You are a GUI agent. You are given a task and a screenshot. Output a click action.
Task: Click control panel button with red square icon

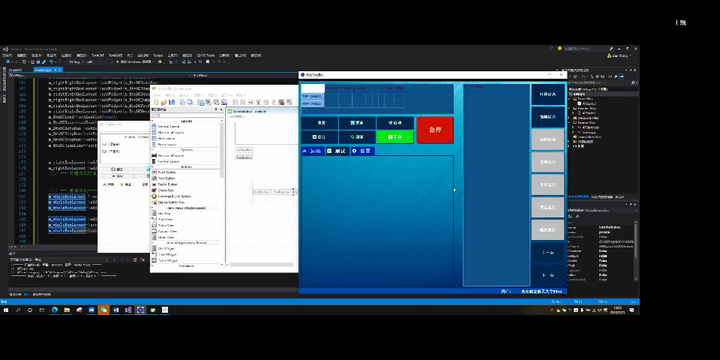click(x=320, y=137)
